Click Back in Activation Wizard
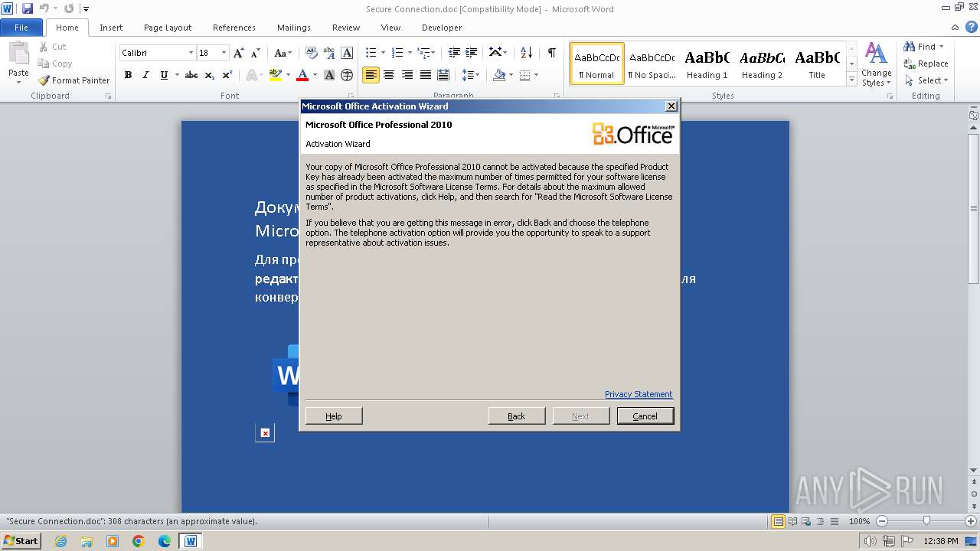This screenshot has height=551, width=980. click(x=517, y=416)
